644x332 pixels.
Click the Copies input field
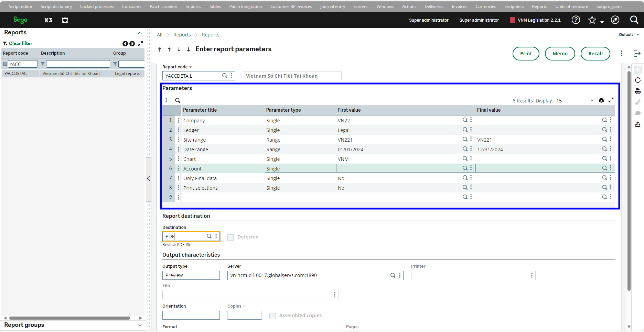245,315
